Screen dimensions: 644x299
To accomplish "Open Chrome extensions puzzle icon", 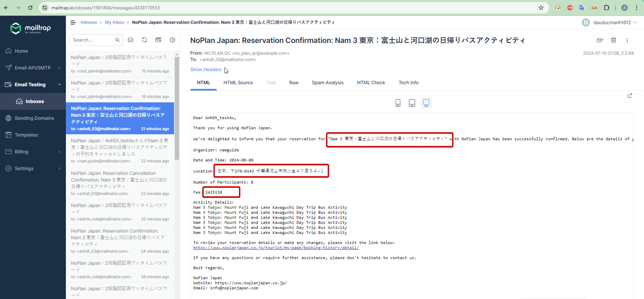I will pyautogui.click(x=607, y=8).
